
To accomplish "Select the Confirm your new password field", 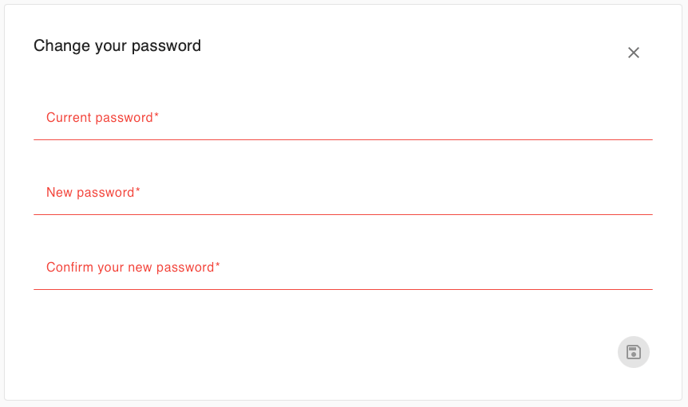I will [x=343, y=268].
